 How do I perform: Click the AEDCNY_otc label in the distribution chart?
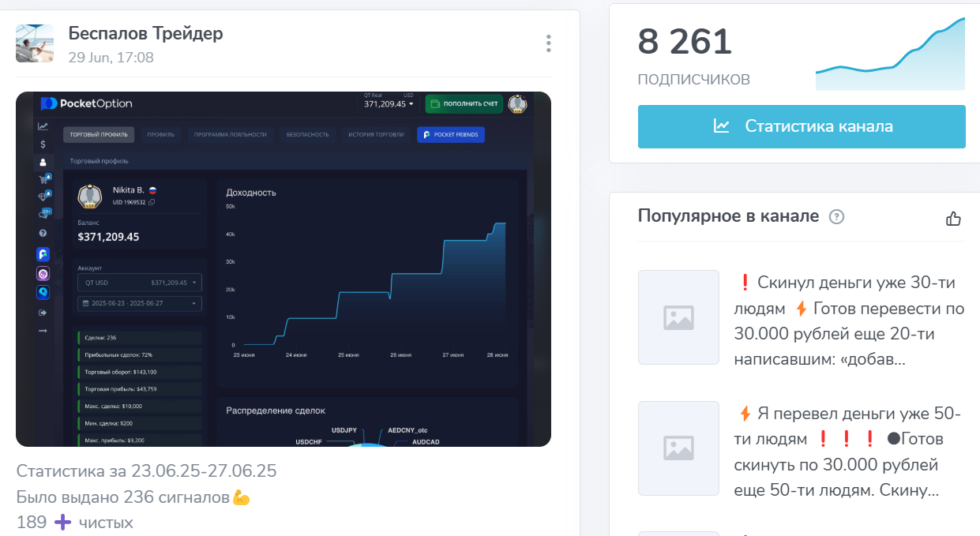coord(406,431)
